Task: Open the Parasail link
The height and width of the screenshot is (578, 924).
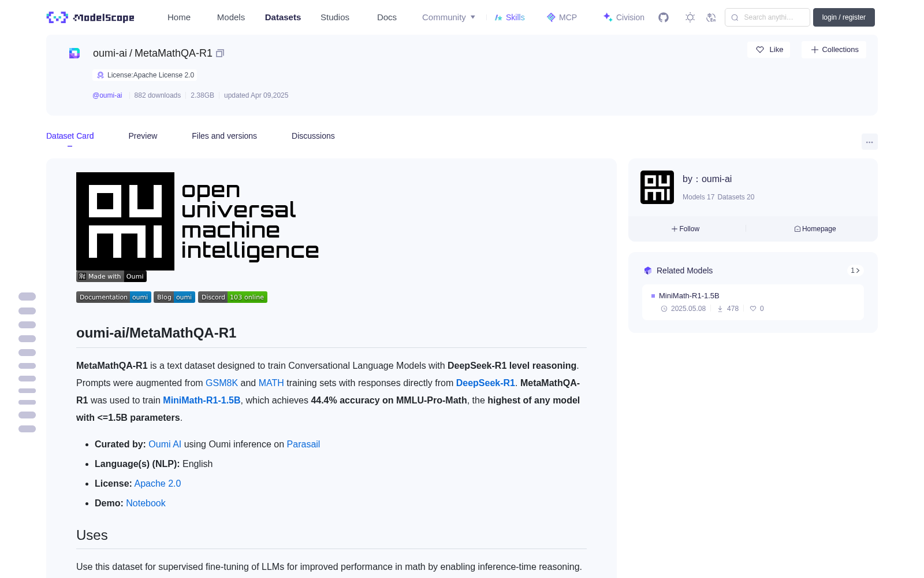Action: pyautogui.click(x=303, y=444)
